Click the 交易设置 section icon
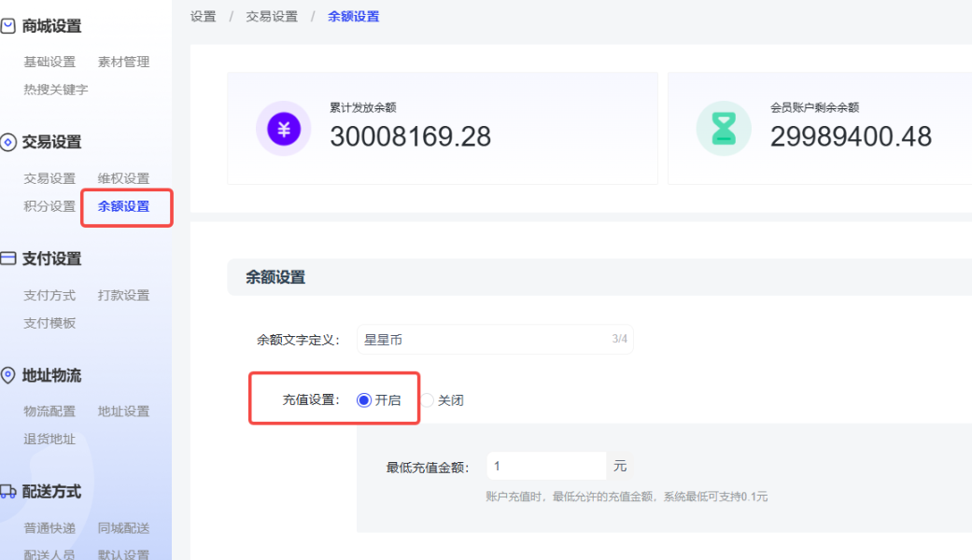The width and height of the screenshot is (972, 560). click(x=8, y=142)
